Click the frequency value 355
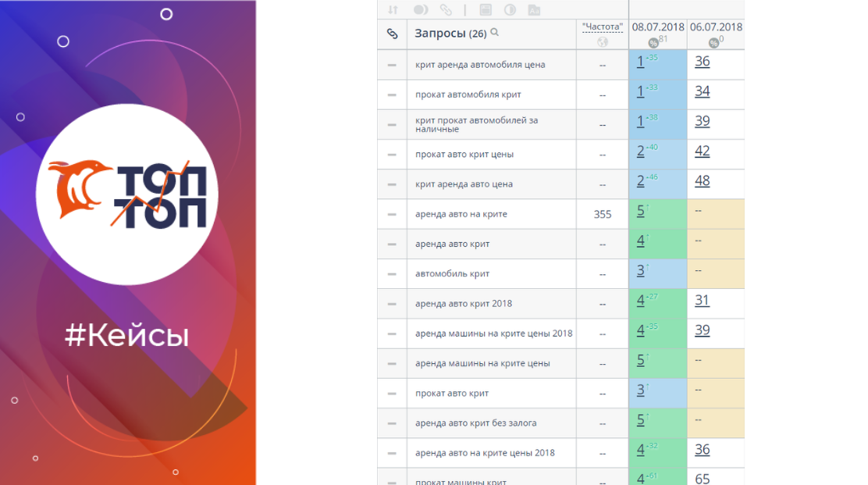This screenshot has height=485, width=868. coord(603,214)
